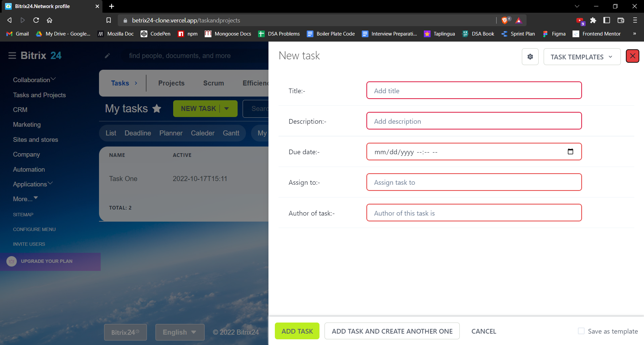The image size is (644, 345).
Task: Select the Gantt view
Action: [231, 133]
